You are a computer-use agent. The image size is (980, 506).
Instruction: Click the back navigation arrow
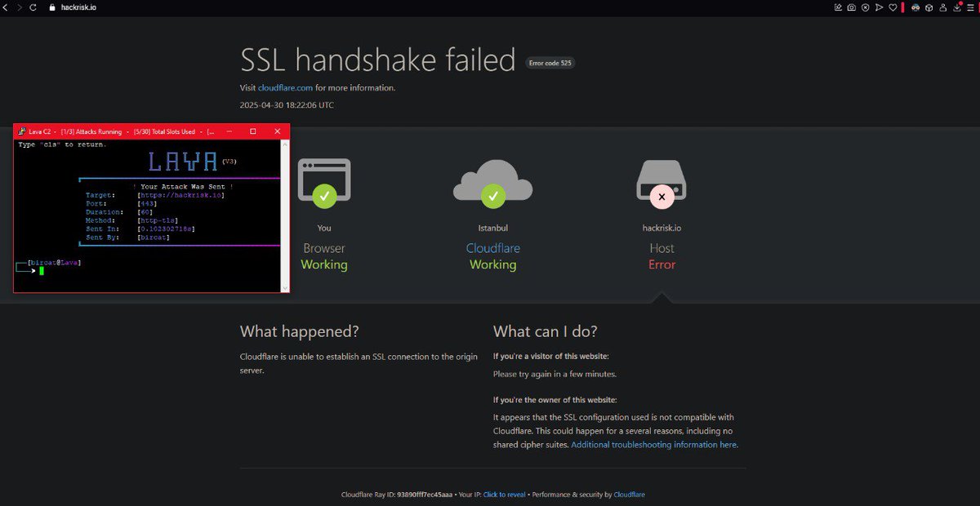point(5,7)
